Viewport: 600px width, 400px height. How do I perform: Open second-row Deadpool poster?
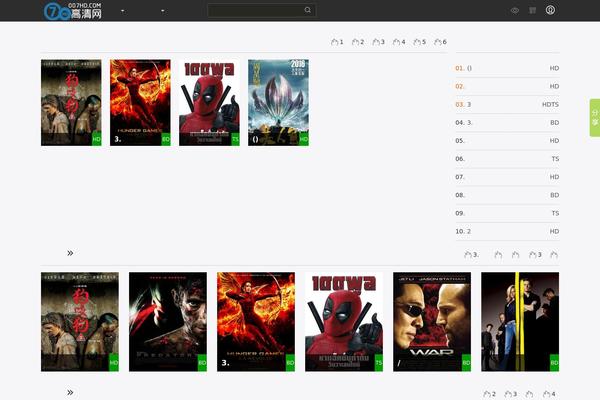(344, 322)
